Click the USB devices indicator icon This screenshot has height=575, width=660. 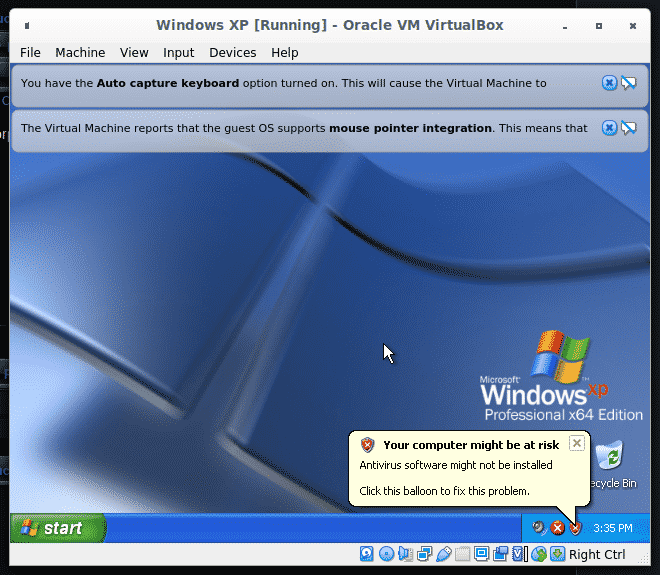pyautogui.click(x=444, y=554)
